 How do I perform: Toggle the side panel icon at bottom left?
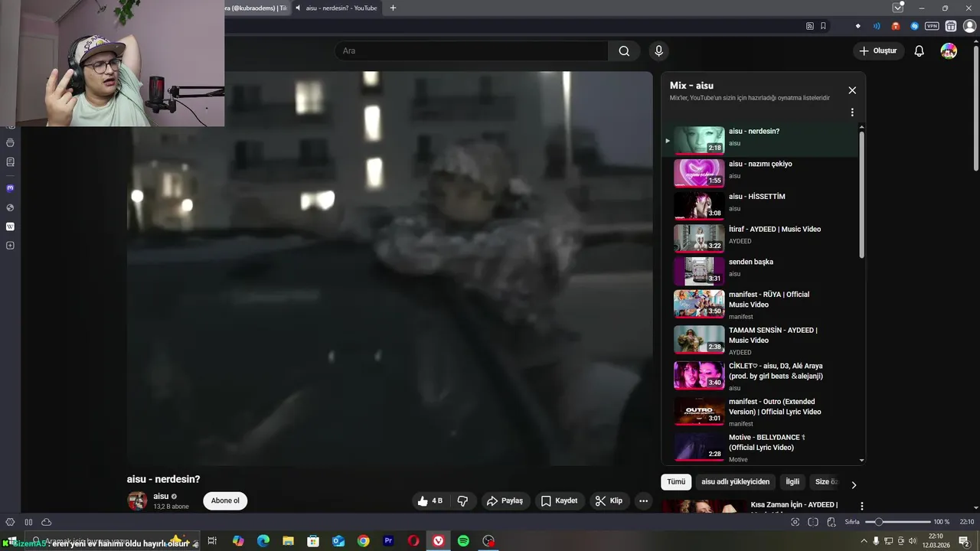coord(28,522)
